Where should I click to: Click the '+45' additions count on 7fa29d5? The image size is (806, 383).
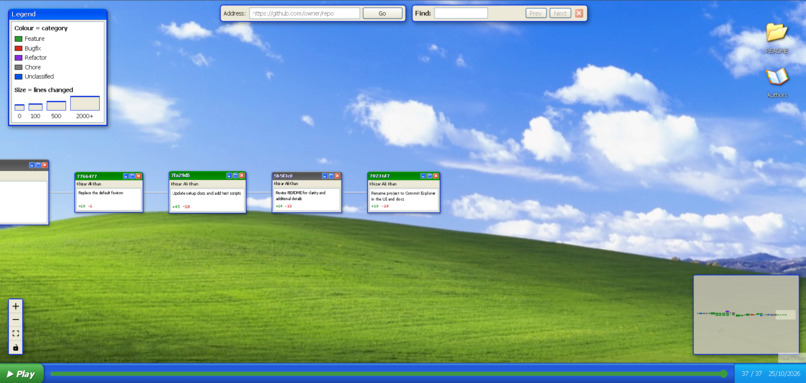pos(176,207)
